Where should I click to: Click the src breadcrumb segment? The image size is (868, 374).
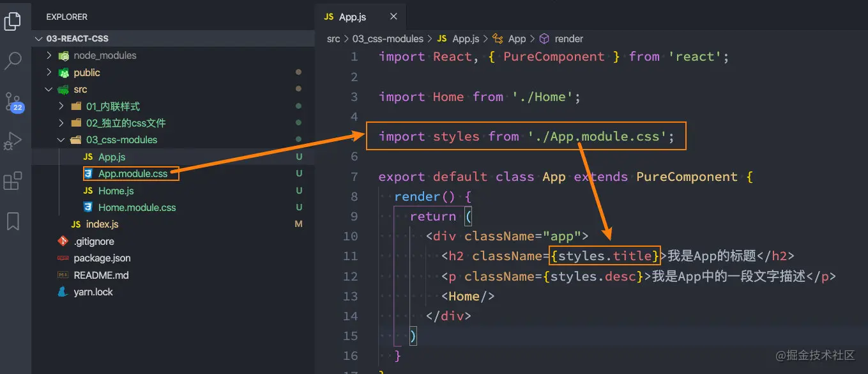pyautogui.click(x=333, y=39)
